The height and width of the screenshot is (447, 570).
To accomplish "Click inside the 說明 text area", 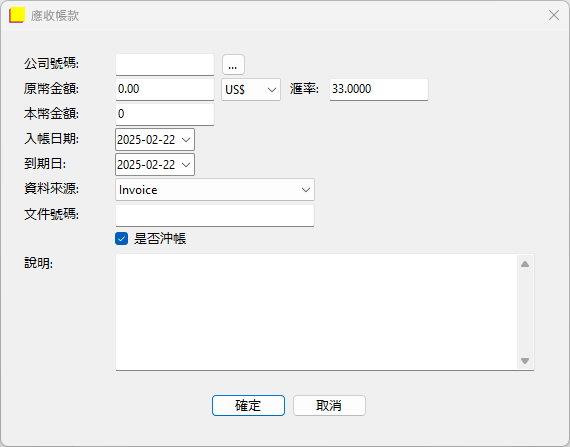I will click(316, 312).
